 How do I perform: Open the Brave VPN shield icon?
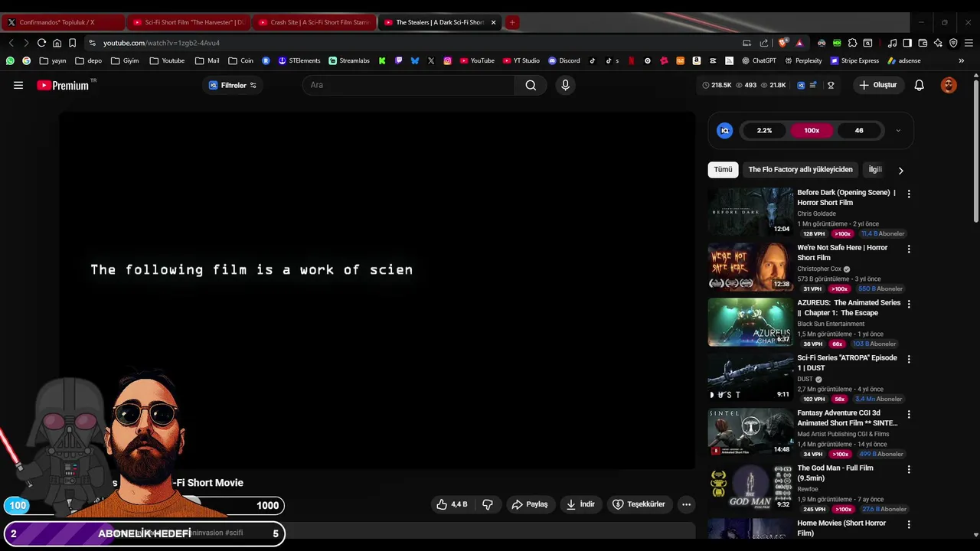pos(953,43)
